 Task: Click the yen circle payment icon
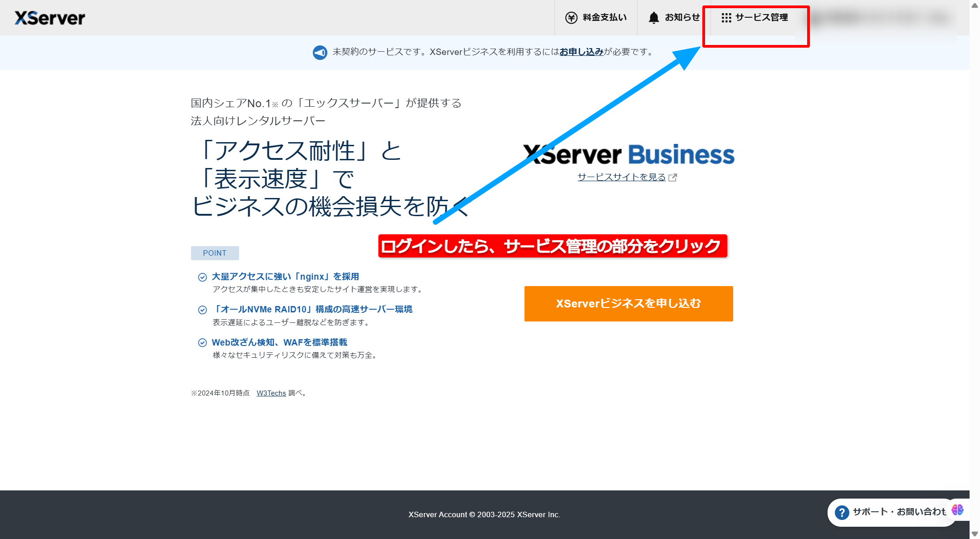pyautogui.click(x=571, y=18)
